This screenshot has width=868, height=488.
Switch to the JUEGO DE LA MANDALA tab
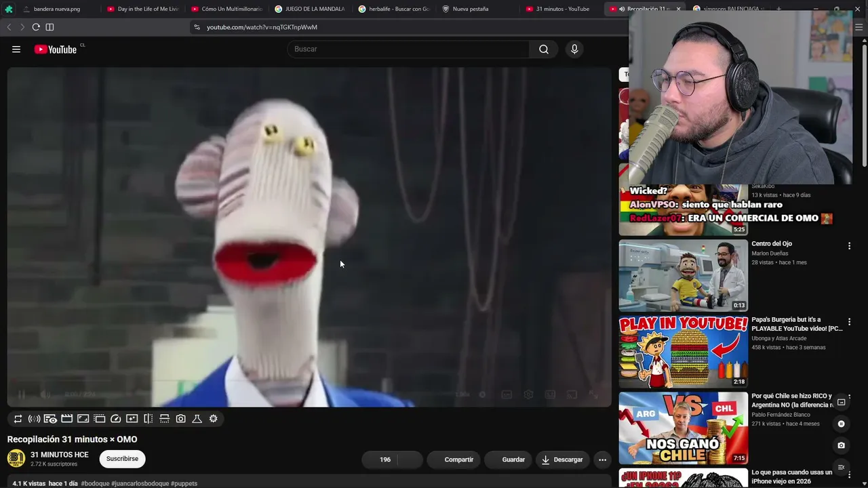click(310, 9)
